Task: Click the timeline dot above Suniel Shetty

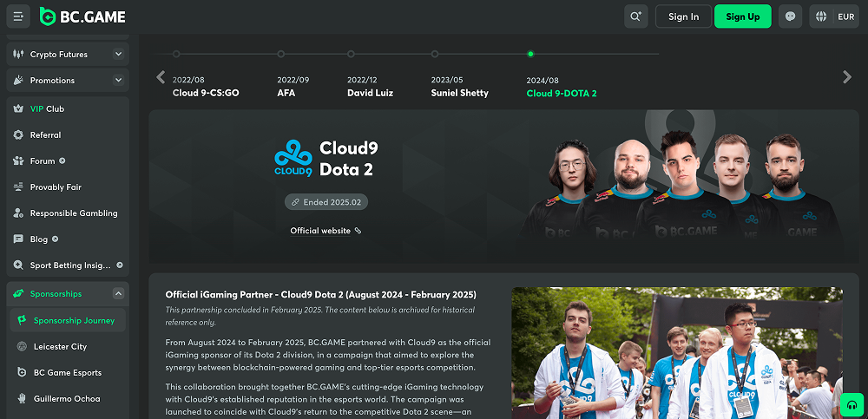Action: point(435,54)
